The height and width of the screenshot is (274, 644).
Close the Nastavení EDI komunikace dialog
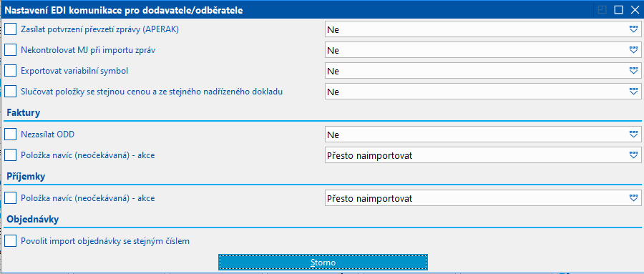(635, 10)
